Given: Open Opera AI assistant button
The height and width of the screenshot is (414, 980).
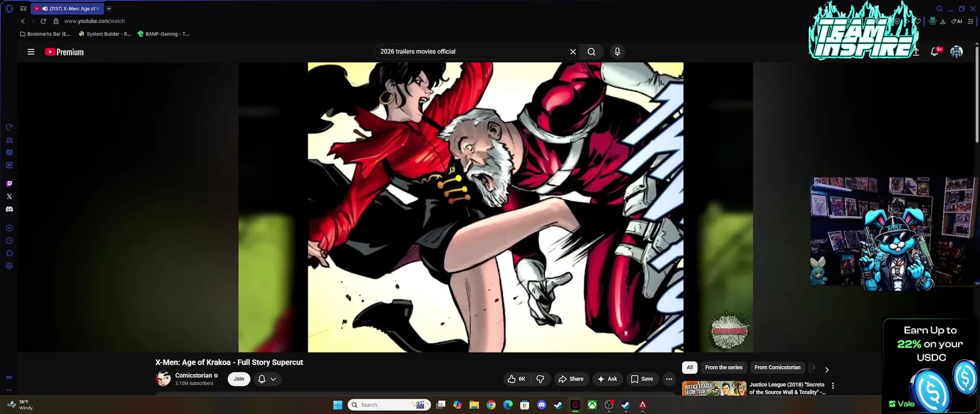Looking at the screenshot, I should [957, 21].
